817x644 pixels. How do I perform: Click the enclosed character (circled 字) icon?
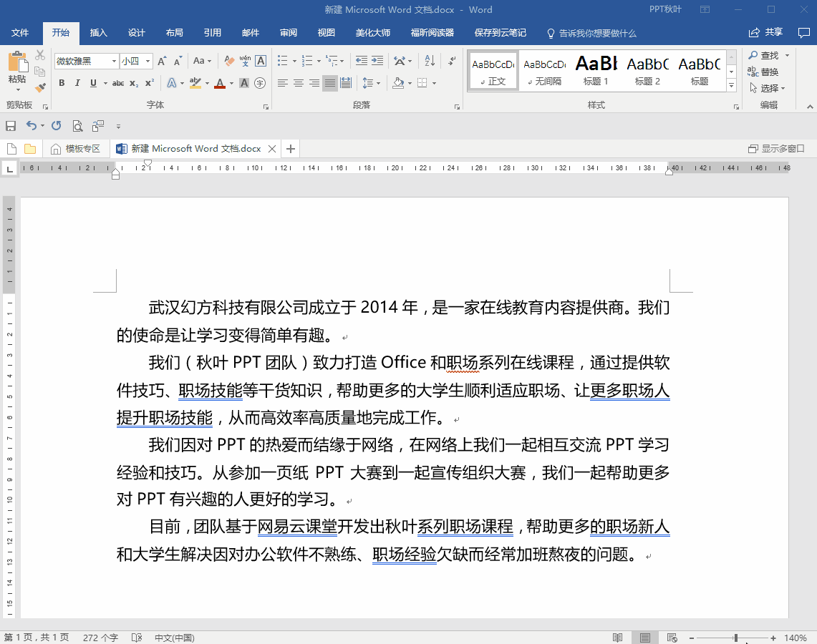[x=260, y=83]
